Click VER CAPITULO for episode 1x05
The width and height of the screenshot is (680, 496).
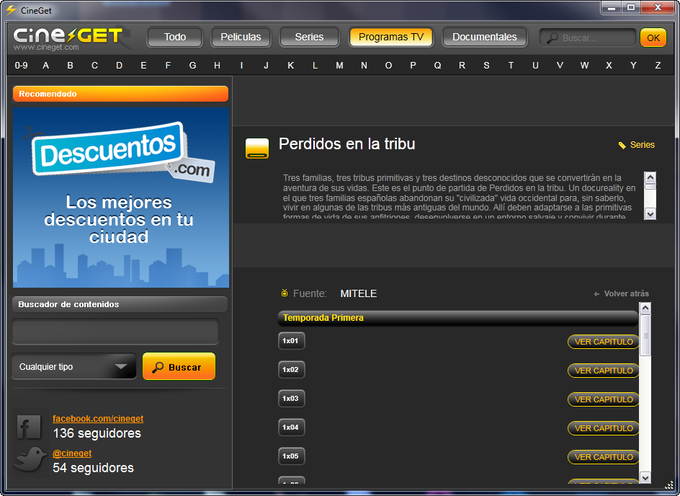pos(603,457)
